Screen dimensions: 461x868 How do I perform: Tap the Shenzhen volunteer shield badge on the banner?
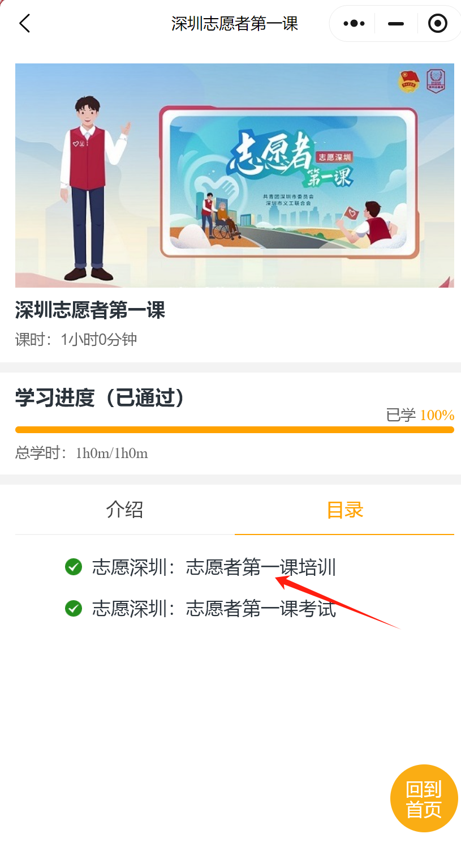tap(436, 82)
